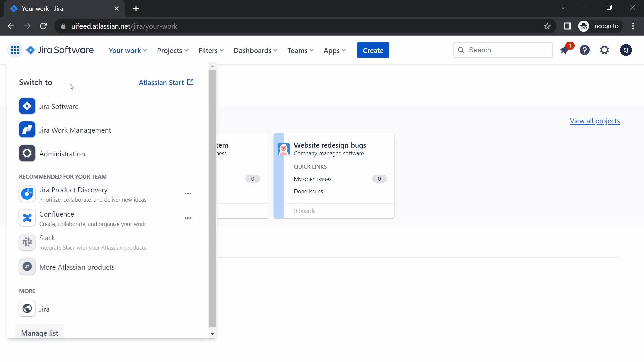Click the Jira Software icon
Viewport: 644px width, 362px height.
[27, 106]
